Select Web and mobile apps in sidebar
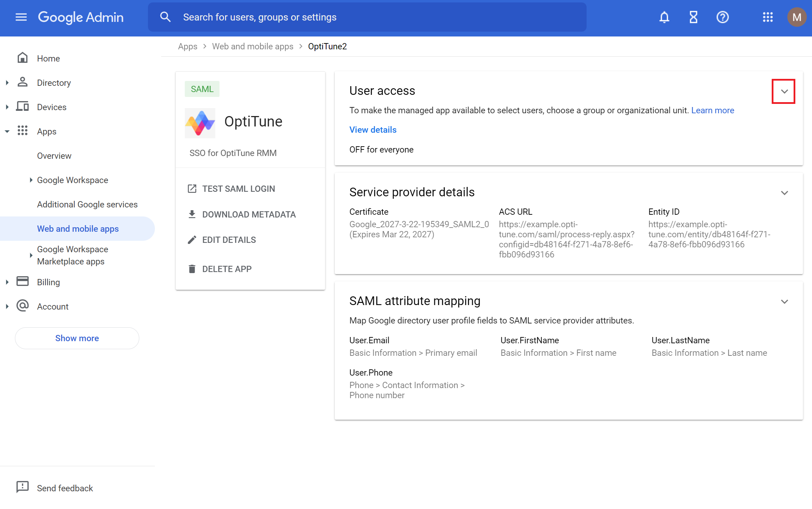The height and width of the screenshot is (509, 812). (77, 229)
